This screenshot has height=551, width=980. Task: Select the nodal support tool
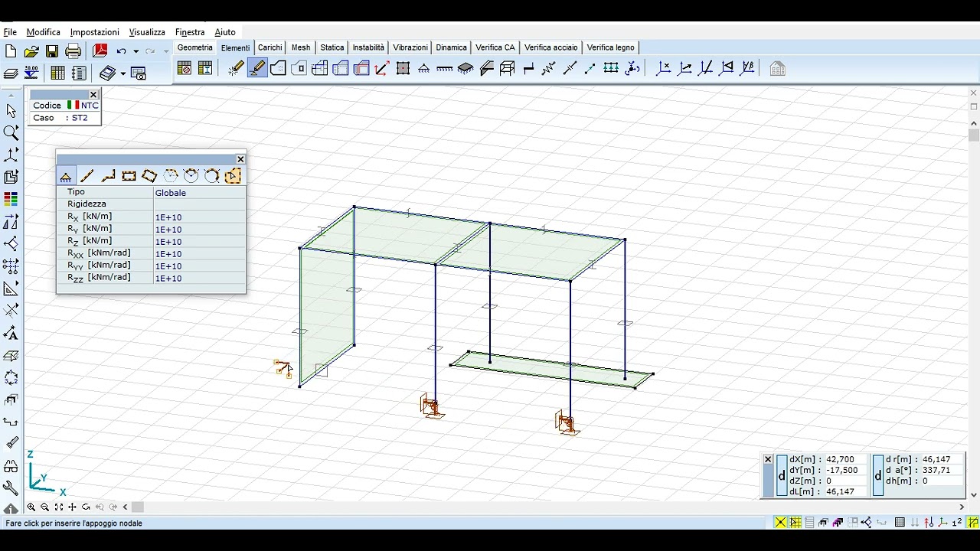pos(424,69)
